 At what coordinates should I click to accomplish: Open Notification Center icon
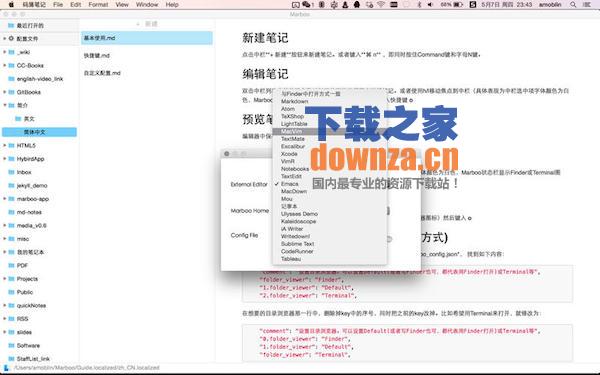tap(587, 5)
